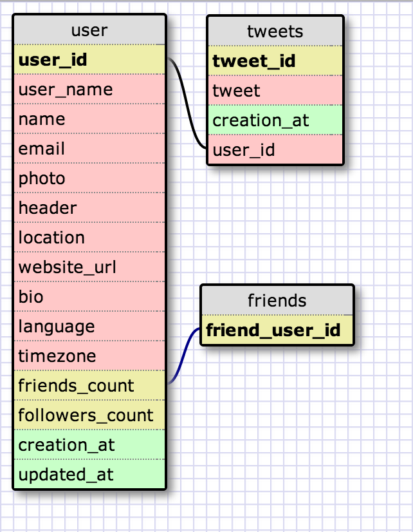Select the photo field row
The image size is (413, 532).
89,178
